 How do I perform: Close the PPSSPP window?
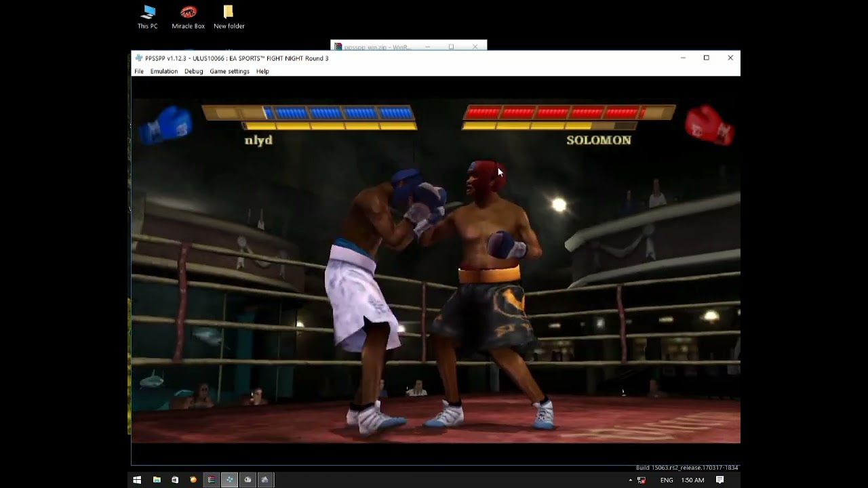730,58
